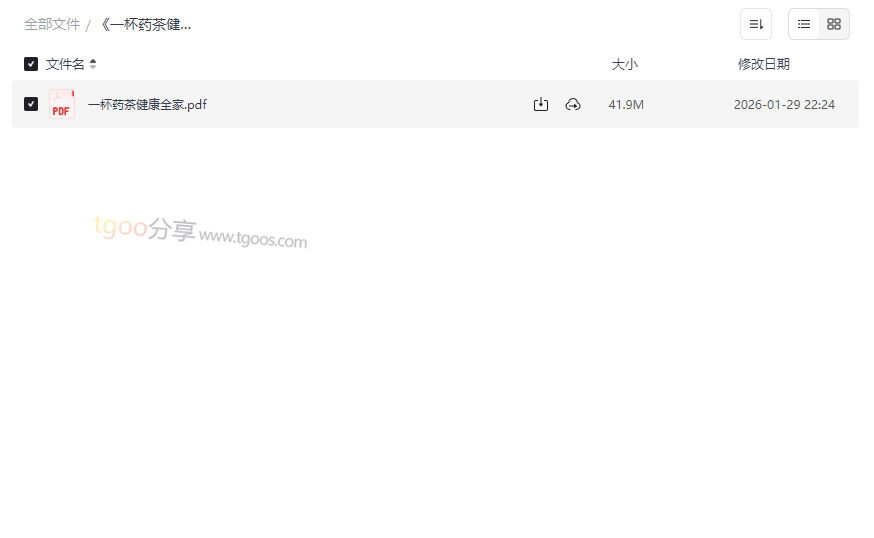Click the 41.9M file size value
The width and height of the screenshot is (874, 538).
pyautogui.click(x=626, y=104)
